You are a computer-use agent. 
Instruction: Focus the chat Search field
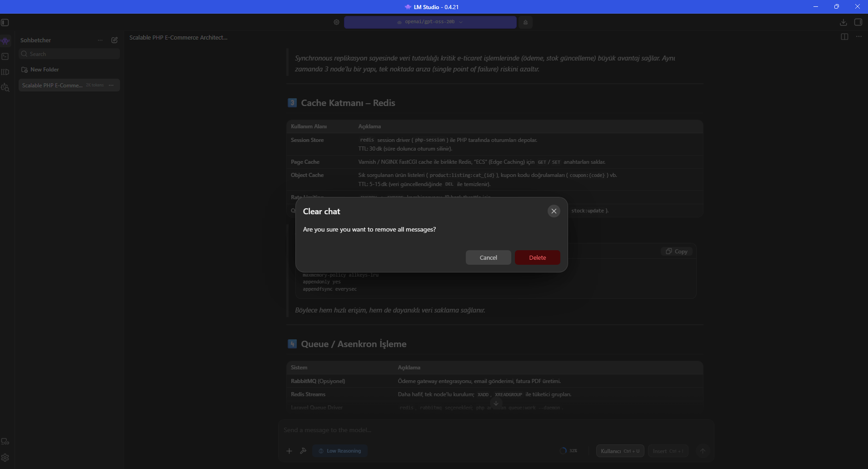(69, 54)
